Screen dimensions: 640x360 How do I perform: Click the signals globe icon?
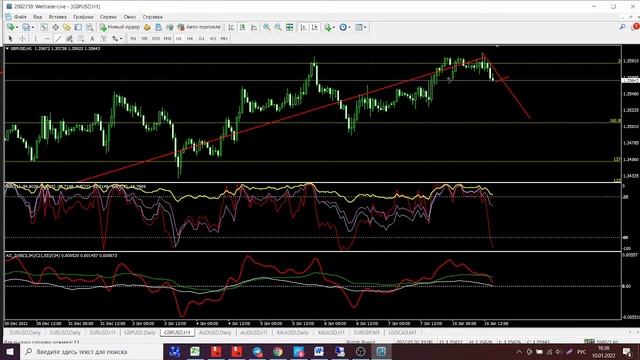(169, 27)
